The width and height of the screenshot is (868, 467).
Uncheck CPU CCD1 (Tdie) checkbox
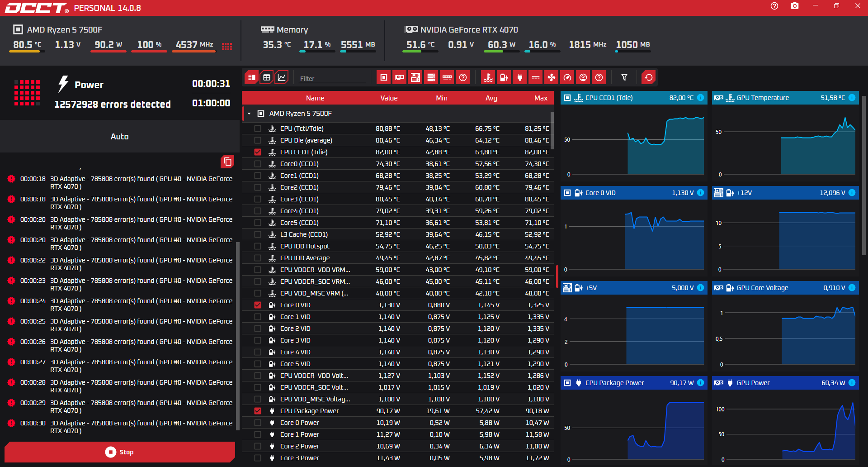[x=258, y=152]
